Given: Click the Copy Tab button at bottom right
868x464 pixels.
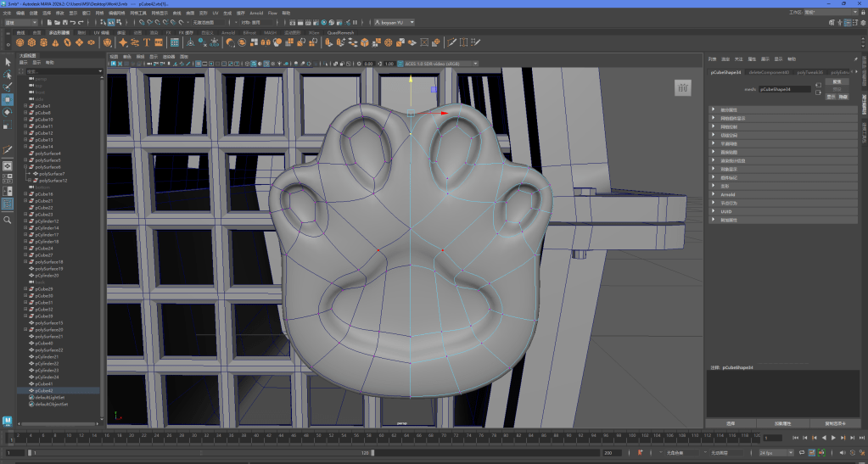Looking at the screenshot, I should coord(835,422).
